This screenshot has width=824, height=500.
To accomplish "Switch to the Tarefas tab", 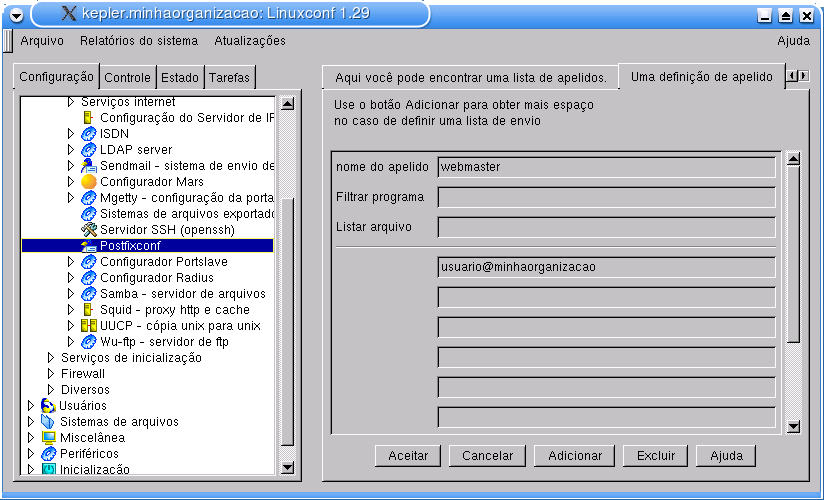I will pos(229,78).
